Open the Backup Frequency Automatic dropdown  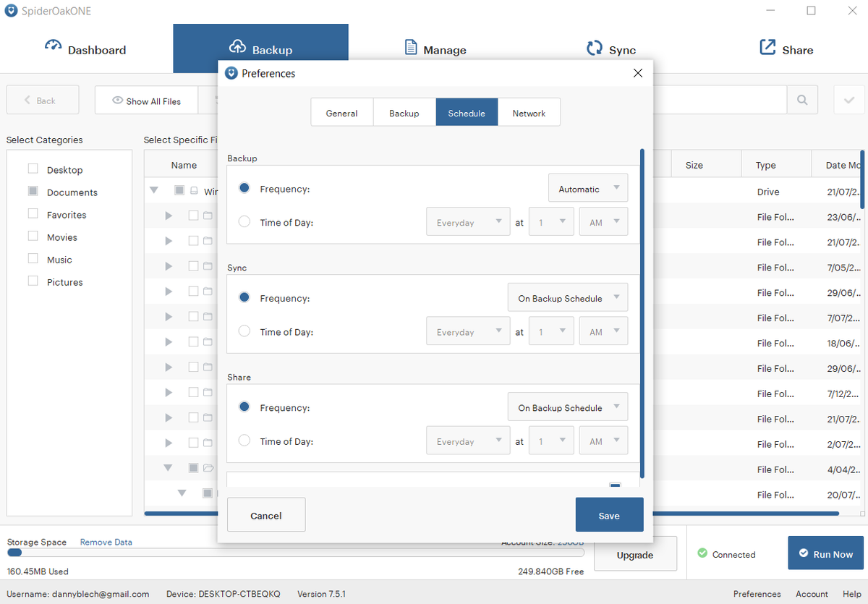point(588,187)
